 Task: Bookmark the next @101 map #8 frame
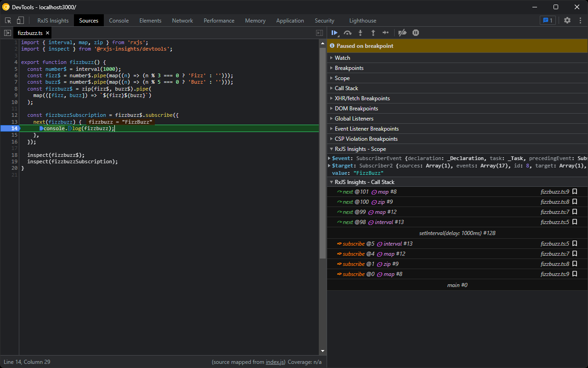pyautogui.click(x=575, y=192)
